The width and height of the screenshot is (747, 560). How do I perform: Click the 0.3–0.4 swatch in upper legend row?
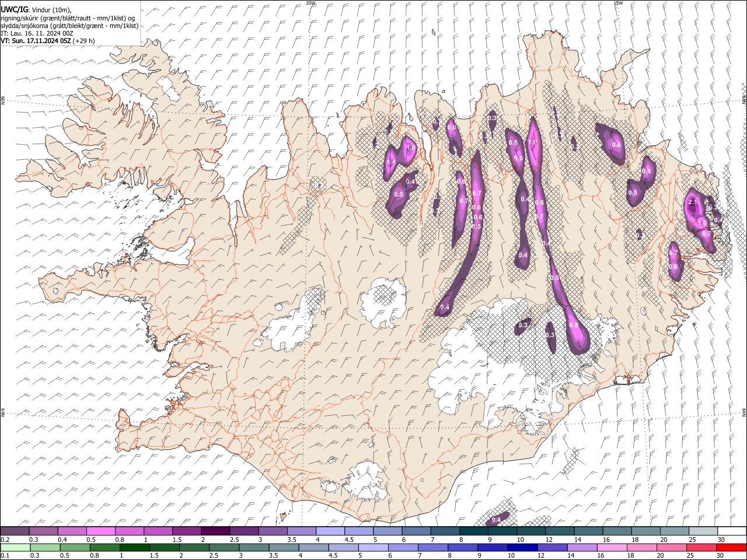(44, 531)
